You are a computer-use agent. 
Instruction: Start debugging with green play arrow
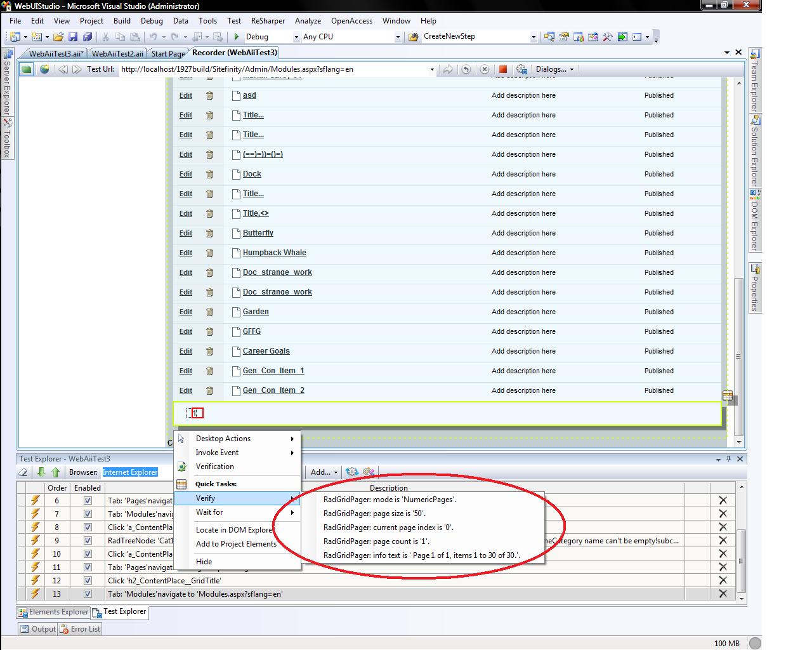(237, 37)
